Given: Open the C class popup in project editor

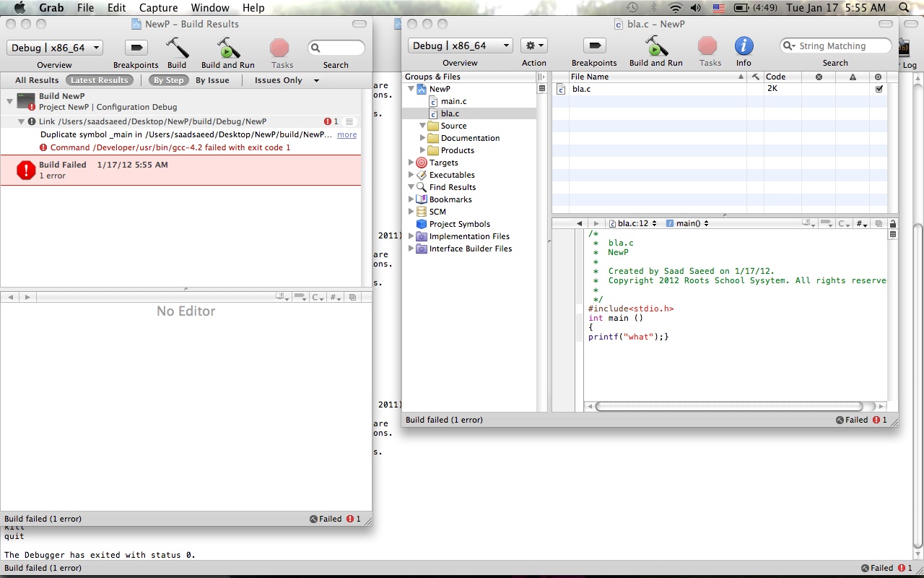Looking at the screenshot, I should (x=844, y=224).
